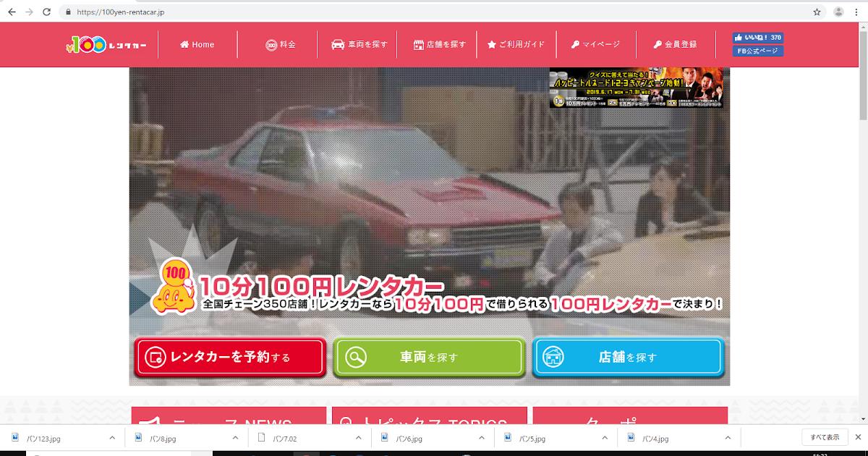Select ご利用ガイド from the navigation bar
Screen dimensions: 868x456
[x=515, y=44]
